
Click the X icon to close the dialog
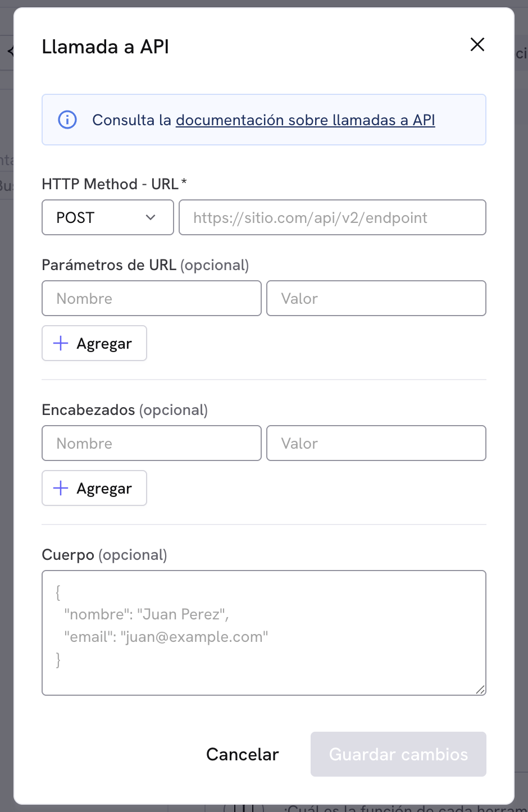pyautogui.click(x=477, y=44)
